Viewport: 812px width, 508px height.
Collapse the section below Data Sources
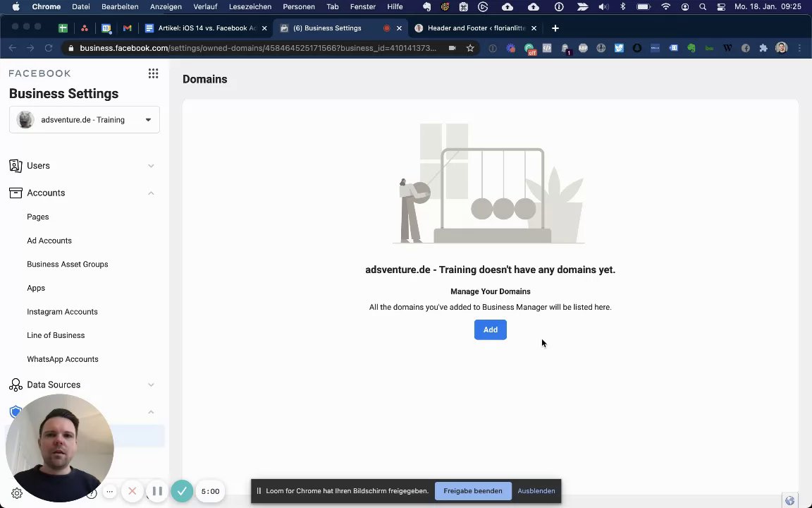(151, 412)
